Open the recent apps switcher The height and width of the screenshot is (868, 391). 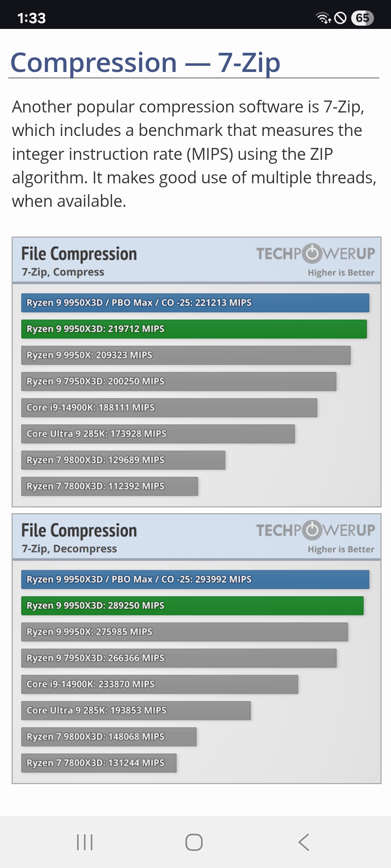(x=85, y=842)
